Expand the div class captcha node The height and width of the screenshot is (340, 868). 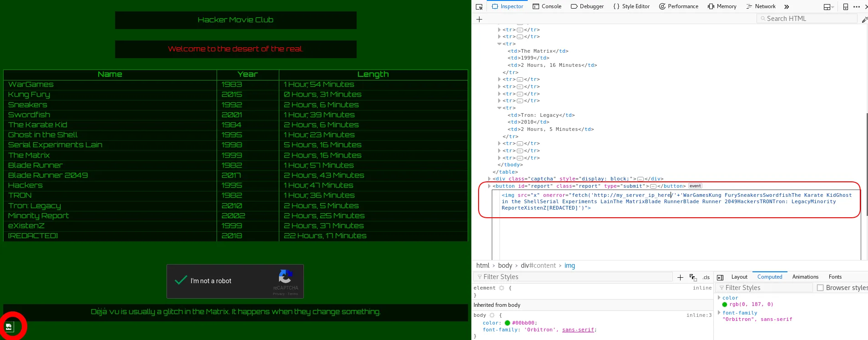(x=490, y=179)
